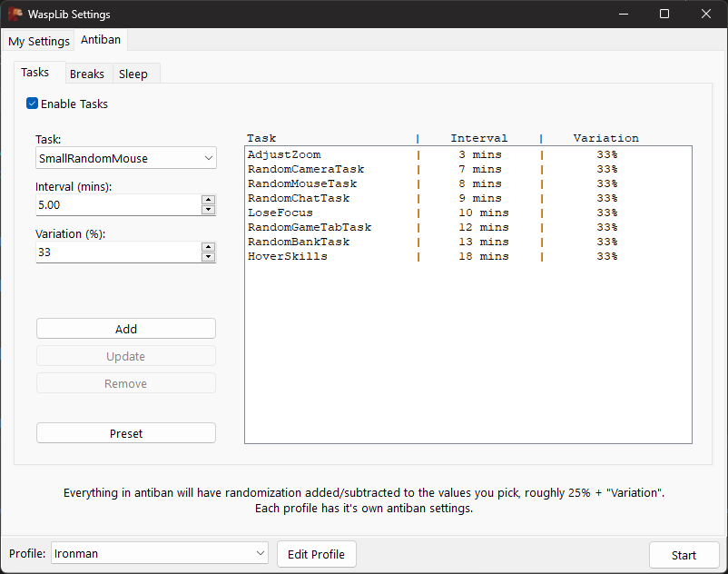Switch to the My Settings tab
The image size is (728, 574).
click(x=39, y=41)
